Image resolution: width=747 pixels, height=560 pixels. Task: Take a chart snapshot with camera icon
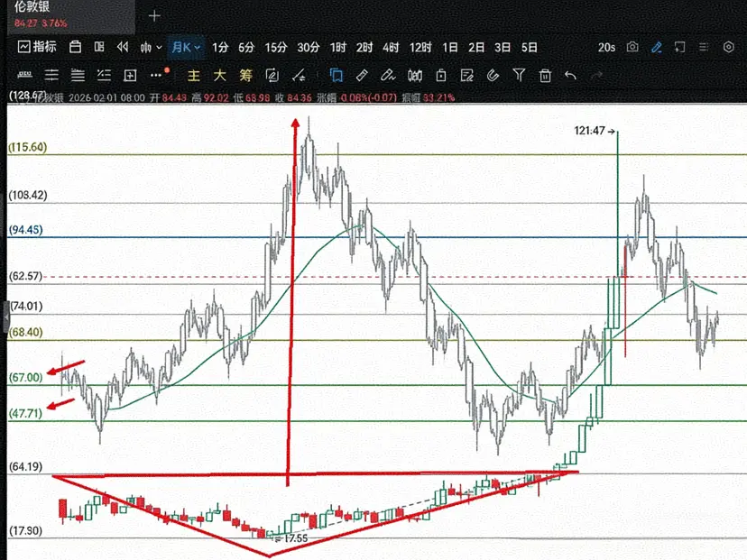632,47
